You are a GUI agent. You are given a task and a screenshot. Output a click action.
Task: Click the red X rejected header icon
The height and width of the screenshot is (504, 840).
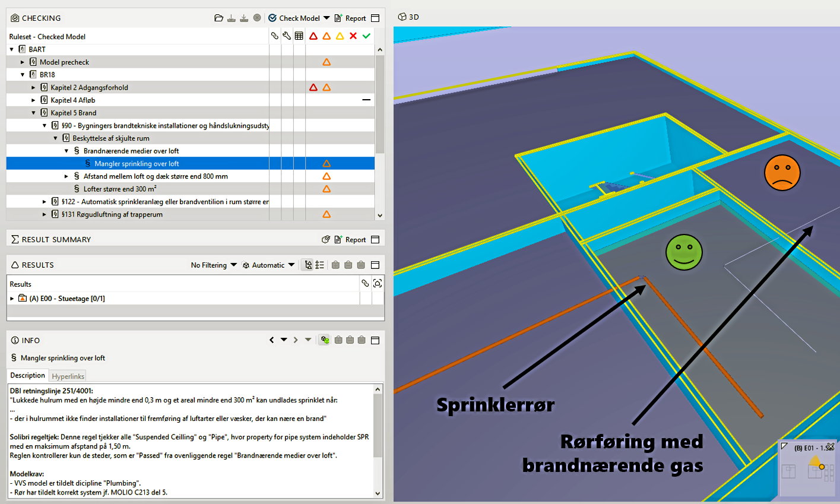pyautogui.click(x=353, y=36)
